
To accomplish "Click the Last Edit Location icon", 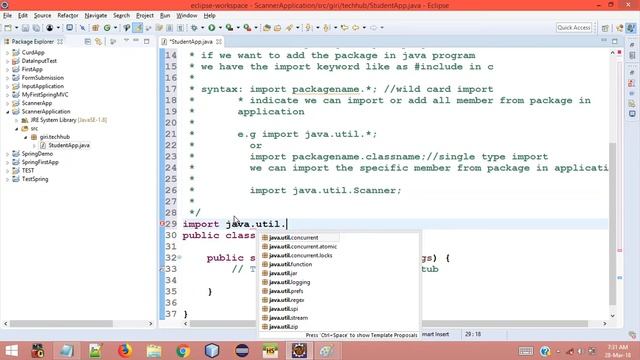I will 344,28.
